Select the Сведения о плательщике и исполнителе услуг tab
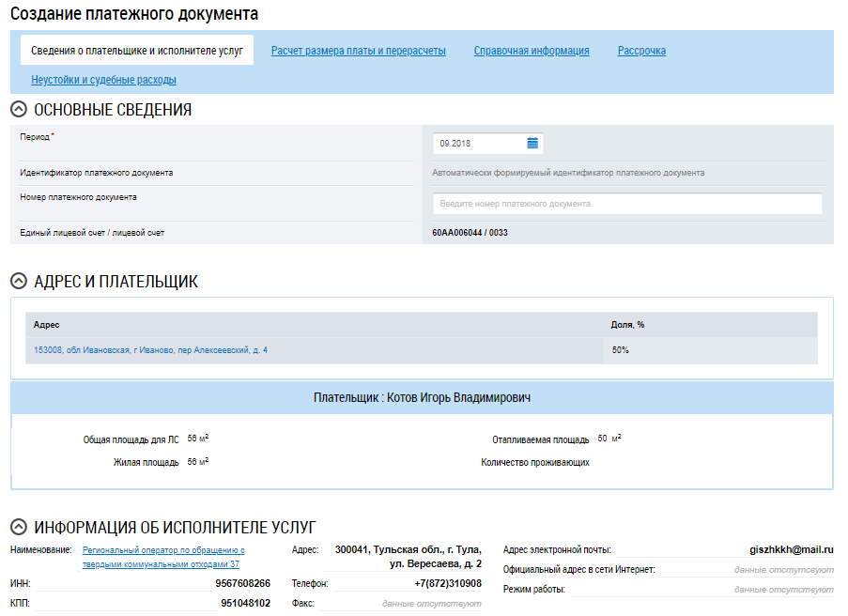 (137, 51)
